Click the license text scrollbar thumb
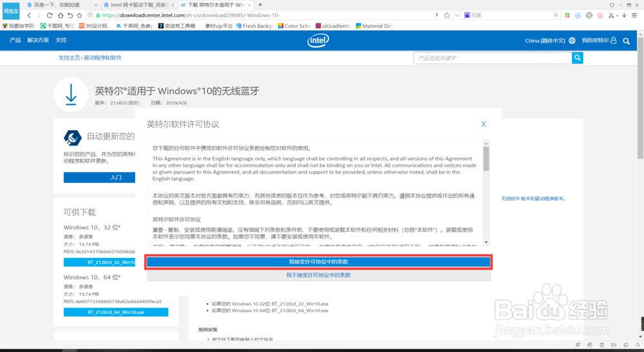 pos(486,159)
